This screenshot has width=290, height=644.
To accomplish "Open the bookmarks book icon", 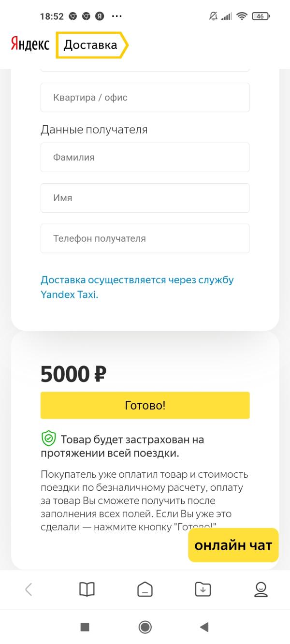I will click(87, 589).
